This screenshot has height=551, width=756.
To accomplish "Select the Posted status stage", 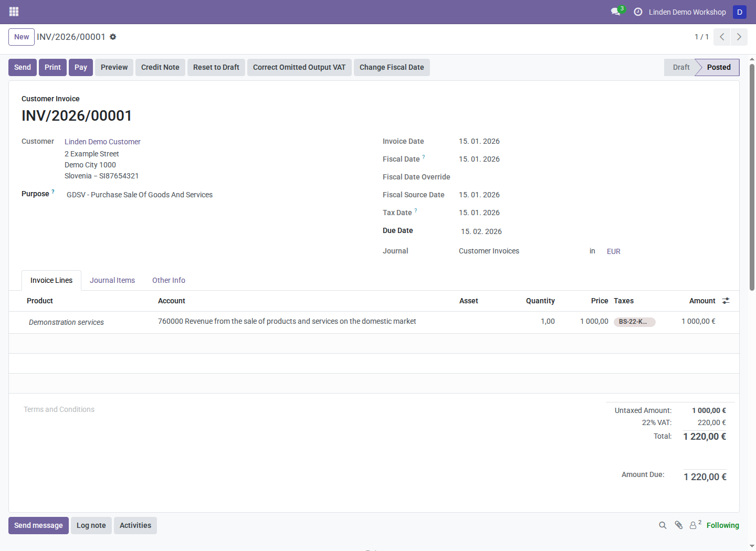I will (x=718, y=67).
